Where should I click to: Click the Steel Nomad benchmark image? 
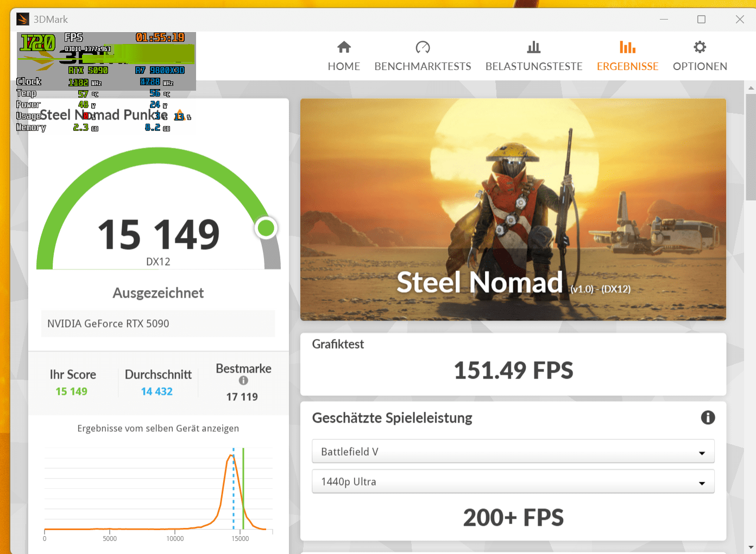tap(513, 209)
